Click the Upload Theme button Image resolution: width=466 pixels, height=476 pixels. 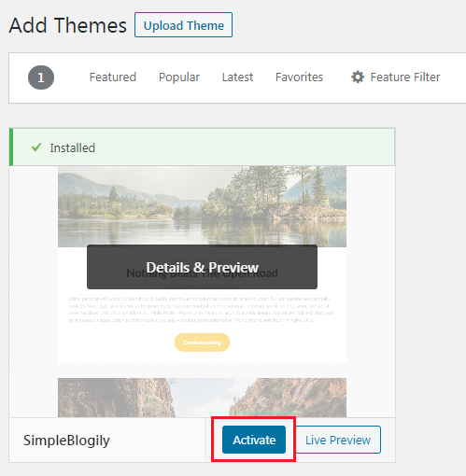183,25
